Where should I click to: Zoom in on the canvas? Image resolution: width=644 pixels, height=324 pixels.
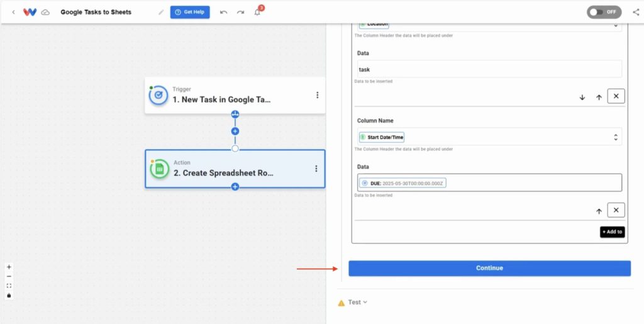click(9, 267)
